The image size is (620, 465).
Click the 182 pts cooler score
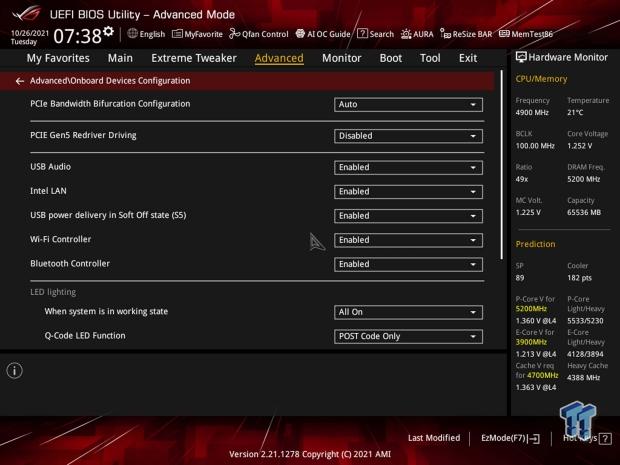coord(579,278)
